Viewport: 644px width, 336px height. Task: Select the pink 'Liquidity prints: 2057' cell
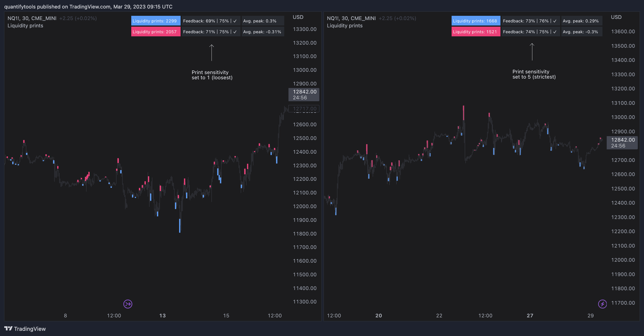pyautogui.click(x=156, y=32)
